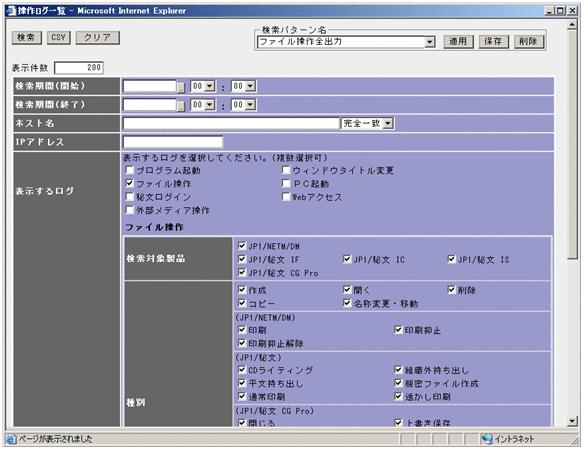Export results with the CSV button
This screenshot has height=451, width=585.
tap(59, 38)
